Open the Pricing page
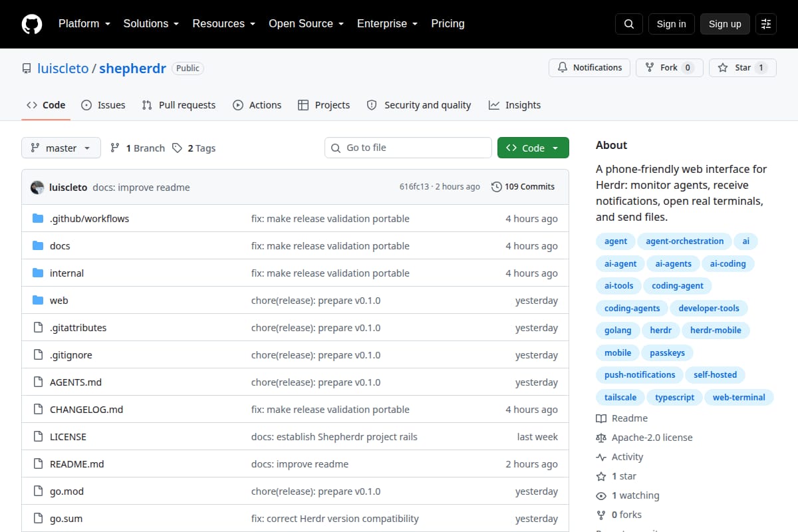Screen dimensions: 798x532 (x=448, y=23)
